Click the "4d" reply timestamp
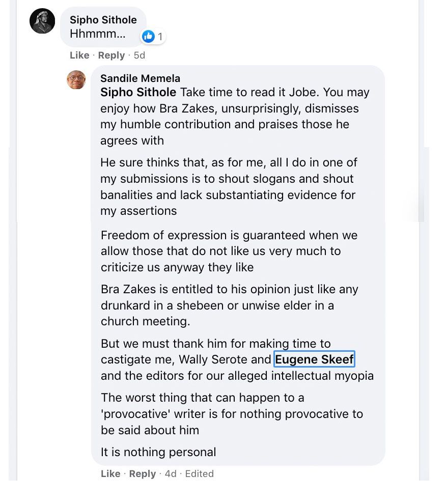The image size is (446, 504). (171, 473)
